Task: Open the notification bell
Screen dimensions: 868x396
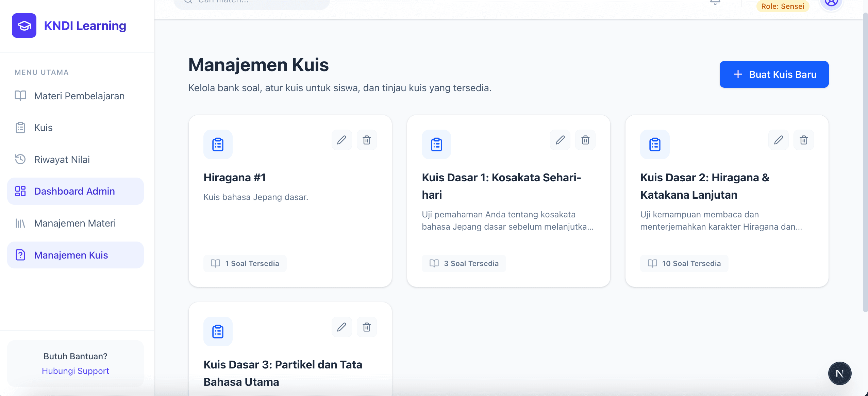Action: point(715,2)
